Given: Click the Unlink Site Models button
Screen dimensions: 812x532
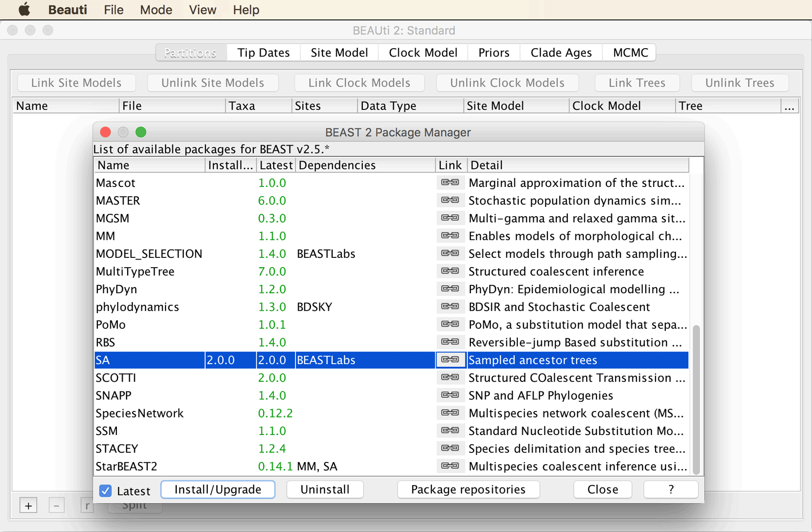Looking at the screenshot, I should coord(213,83).
